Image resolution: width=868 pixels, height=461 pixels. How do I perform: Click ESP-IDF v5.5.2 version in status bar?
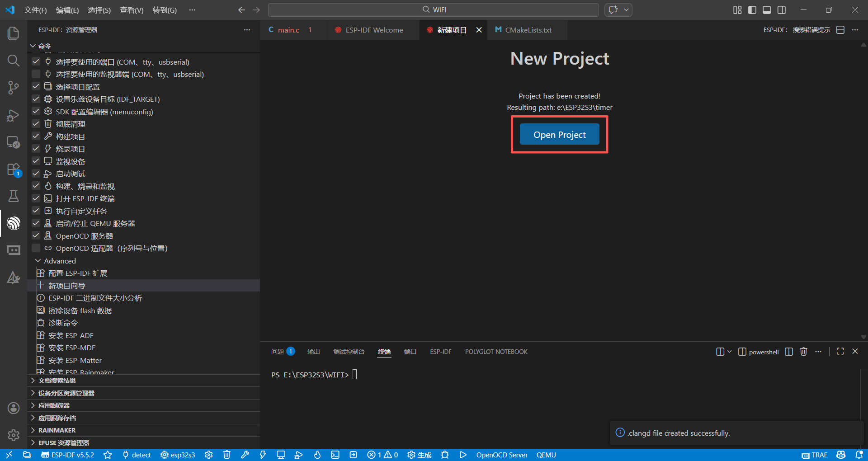[68, 455]
